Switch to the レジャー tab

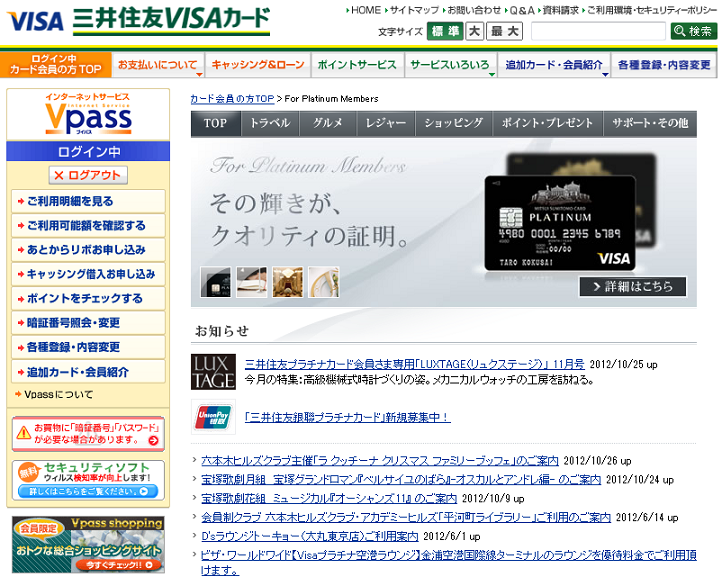386,123
